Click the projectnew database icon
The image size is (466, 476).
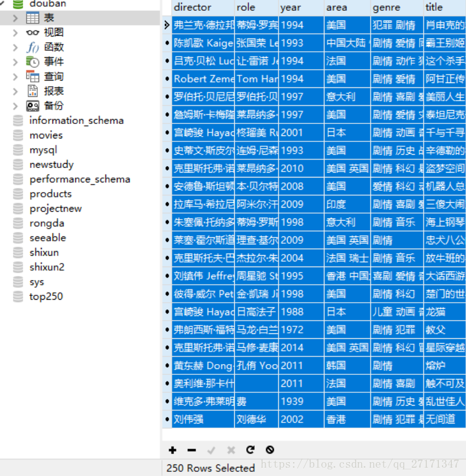18,208
